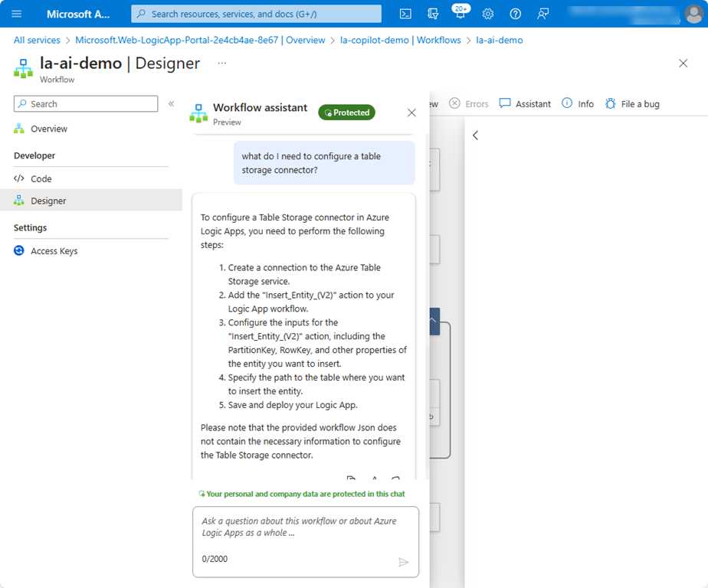Click the Assistant toolbar button
708x588 pixels.
pos(525,104)
